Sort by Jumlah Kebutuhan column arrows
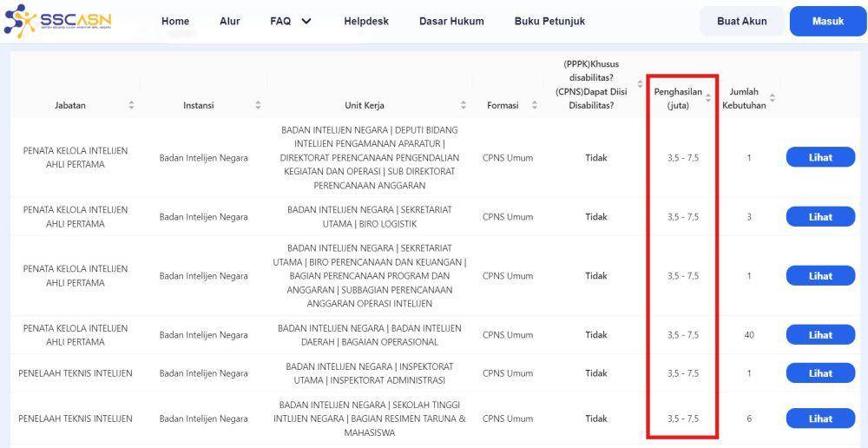 point(773,98)
